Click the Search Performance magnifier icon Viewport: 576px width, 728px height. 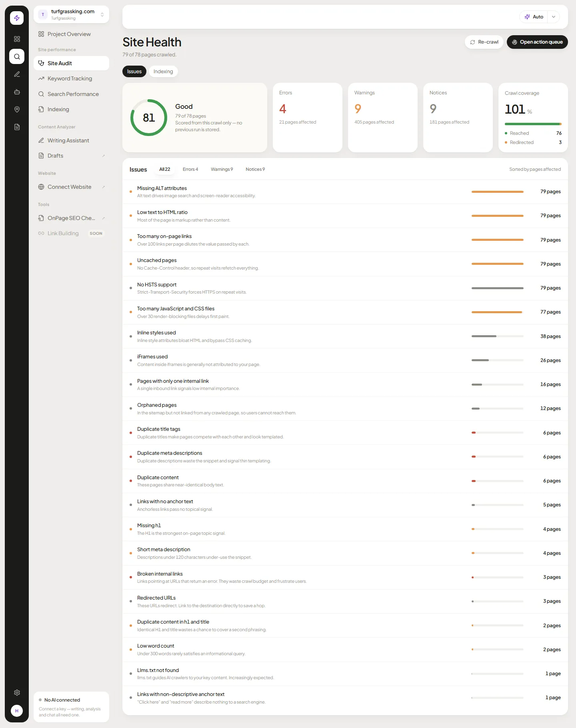[x=41, y=94]
